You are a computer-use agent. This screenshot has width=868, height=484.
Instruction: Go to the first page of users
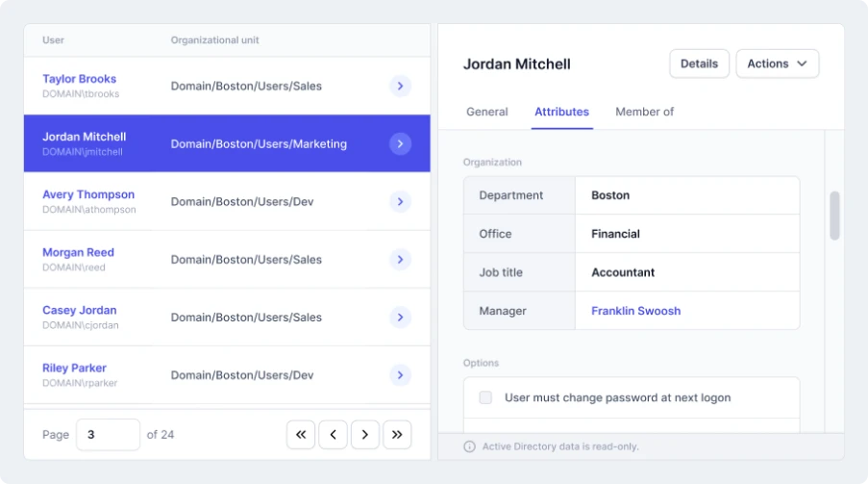pyautogui.click(x=301, y=435)
